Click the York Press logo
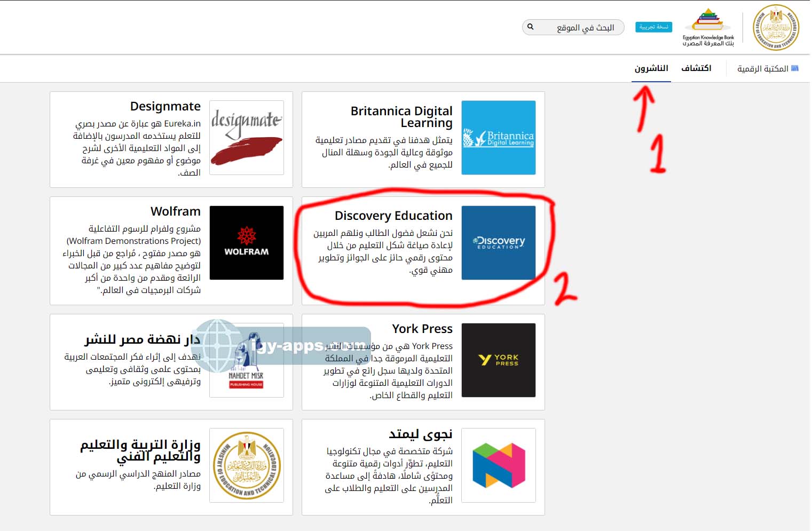Screen dimensions: 812x531 498,360
